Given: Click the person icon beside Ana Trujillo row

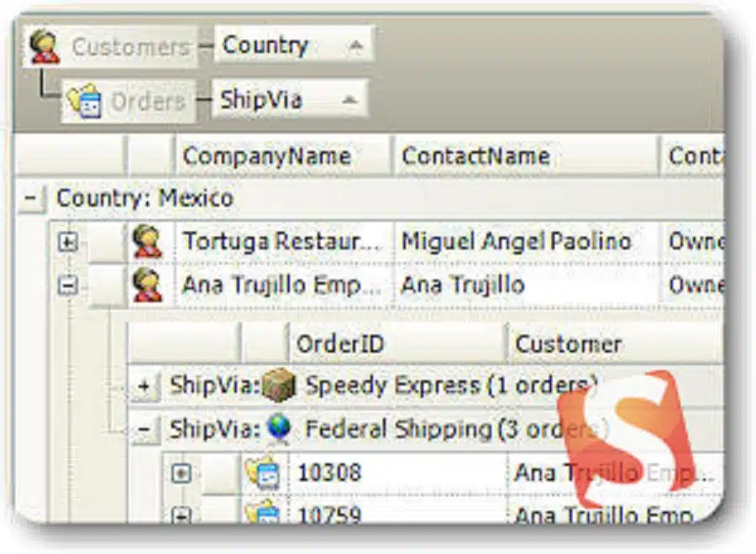Looking at the screenshot, I should (148, 285).
